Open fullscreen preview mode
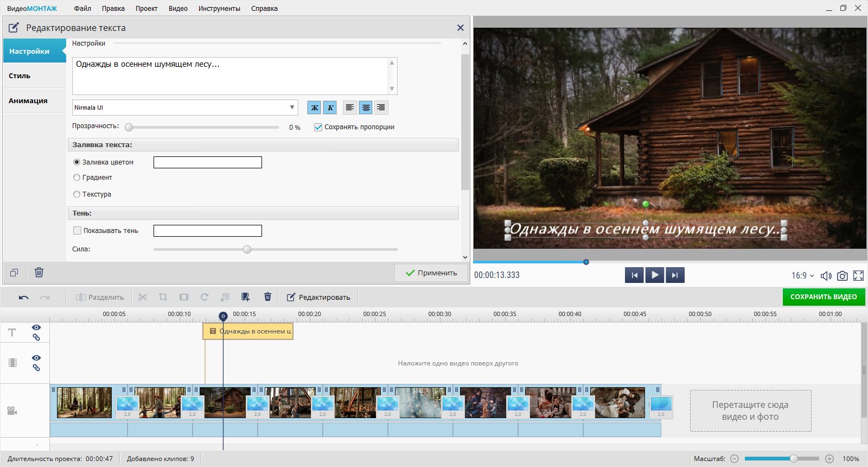868x467 pixels. click(x=858, y=276)
